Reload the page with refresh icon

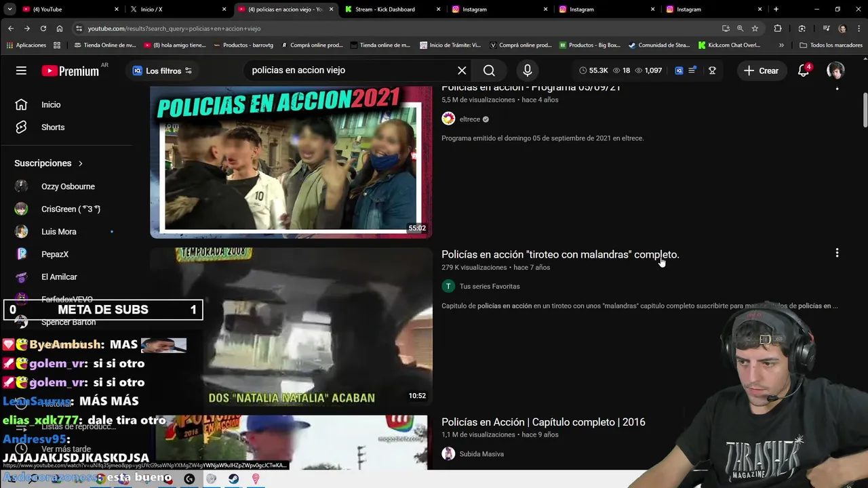43,28
